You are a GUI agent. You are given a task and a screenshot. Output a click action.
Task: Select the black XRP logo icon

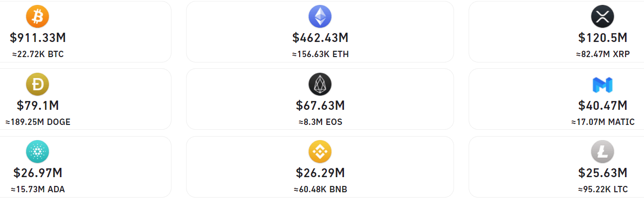[x=603, y=17]
